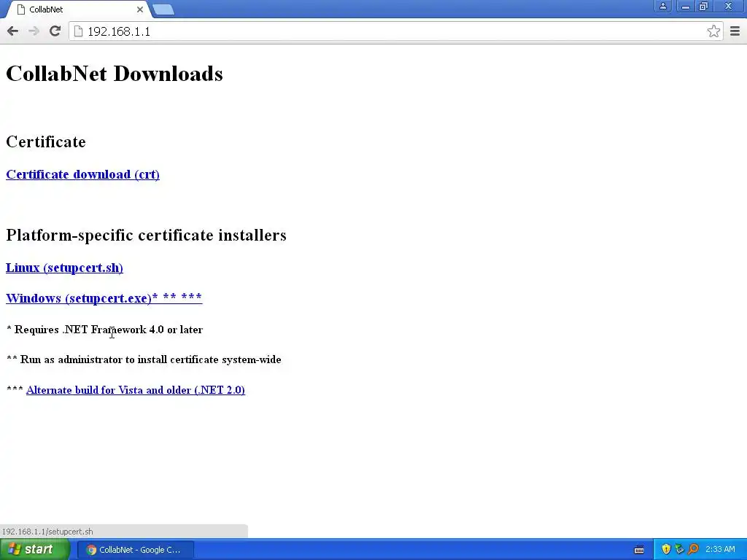Click the Certificate section heading
The width and height of the screenshot is (747, 560).
(46, 142)
